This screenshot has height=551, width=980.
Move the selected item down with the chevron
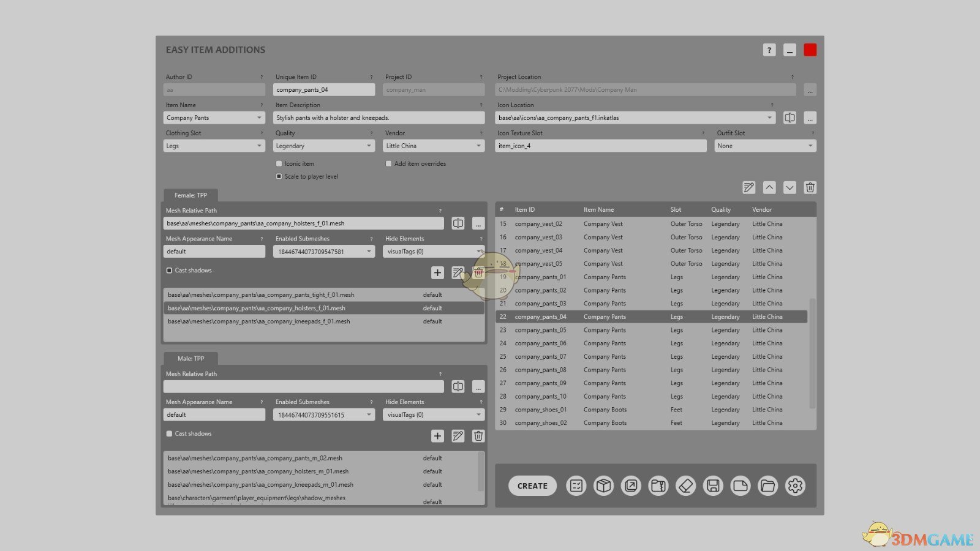790,187
